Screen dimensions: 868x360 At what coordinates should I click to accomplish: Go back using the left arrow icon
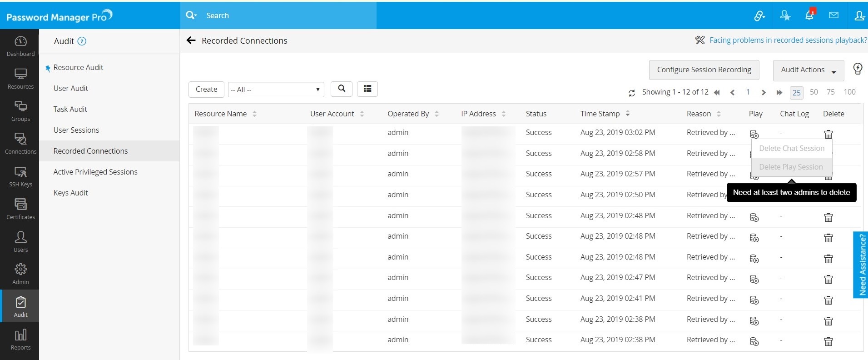[191, 40]
